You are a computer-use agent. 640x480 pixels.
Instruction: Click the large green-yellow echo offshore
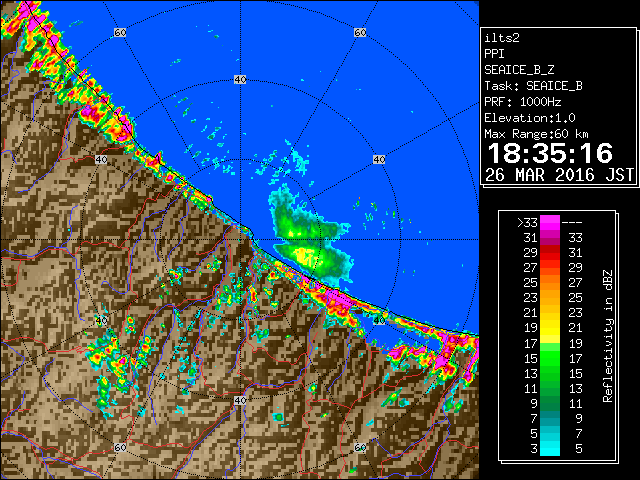[x=309, y=241]
